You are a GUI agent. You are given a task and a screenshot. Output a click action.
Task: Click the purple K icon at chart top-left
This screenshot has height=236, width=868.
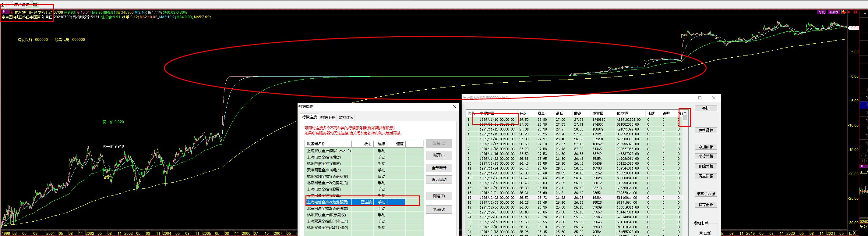(5, 12)
